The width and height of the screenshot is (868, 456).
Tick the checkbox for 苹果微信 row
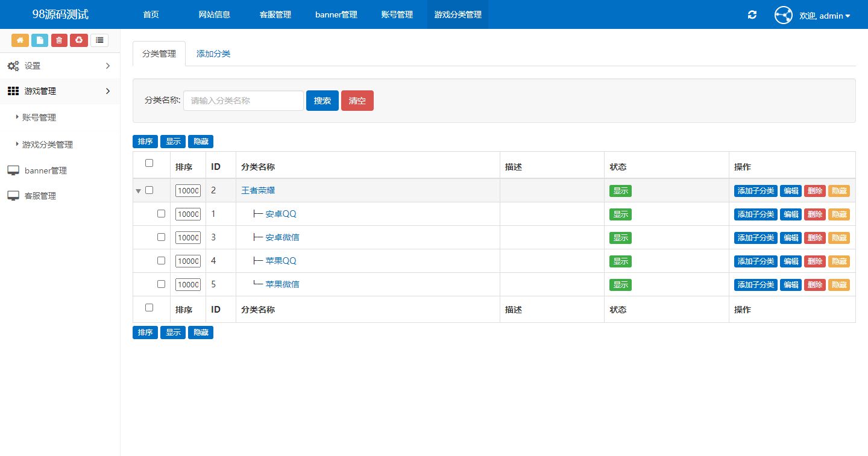click(161, 284)
